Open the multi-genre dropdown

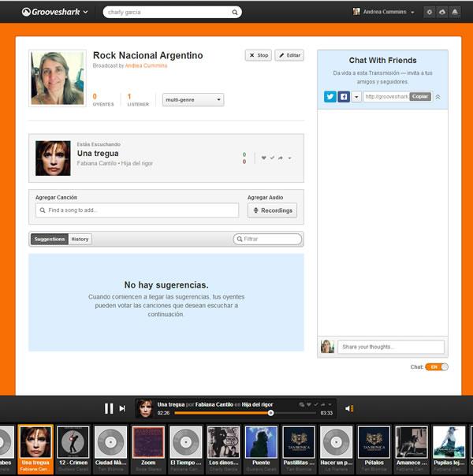click(193, 99)
